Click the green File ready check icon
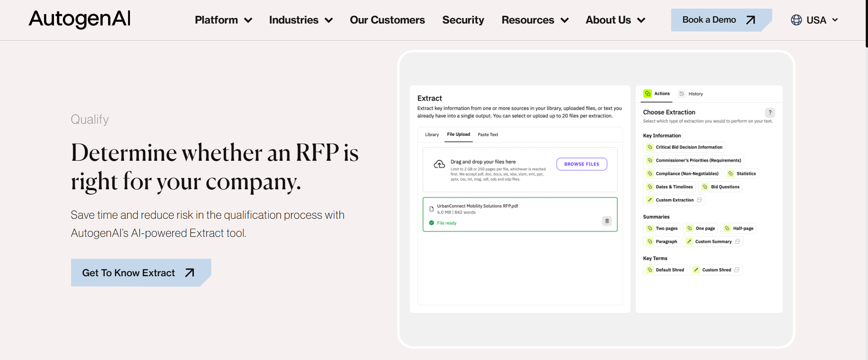Image resolution: width=868 pixels, height=360 pixels. pyautogui.click(x=432, y=223)
